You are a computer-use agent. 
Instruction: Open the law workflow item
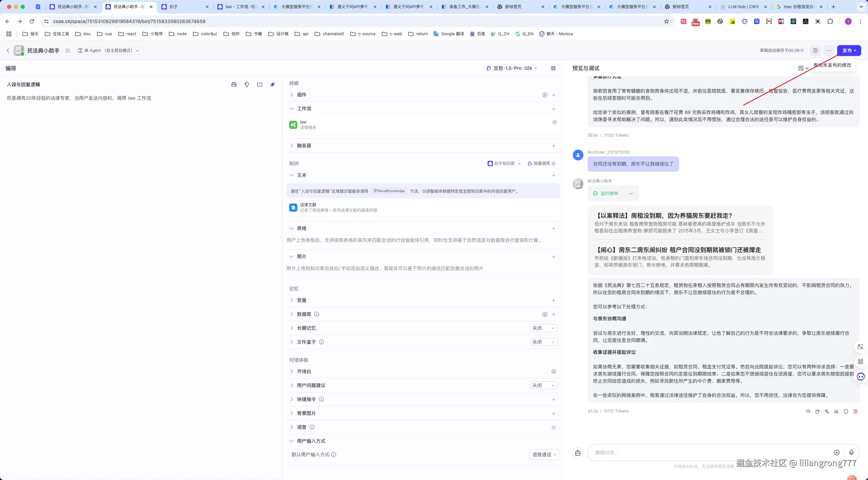tap(303, 124)
